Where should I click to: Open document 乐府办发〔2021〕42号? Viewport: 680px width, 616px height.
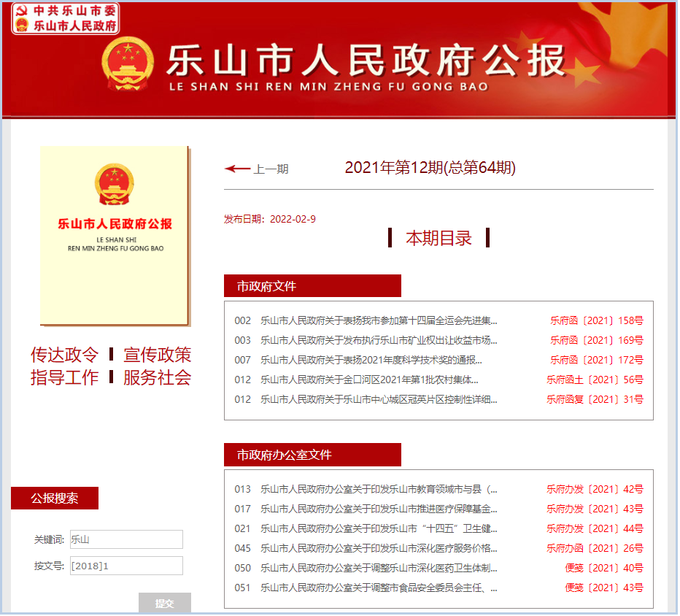tap(595, 489)
